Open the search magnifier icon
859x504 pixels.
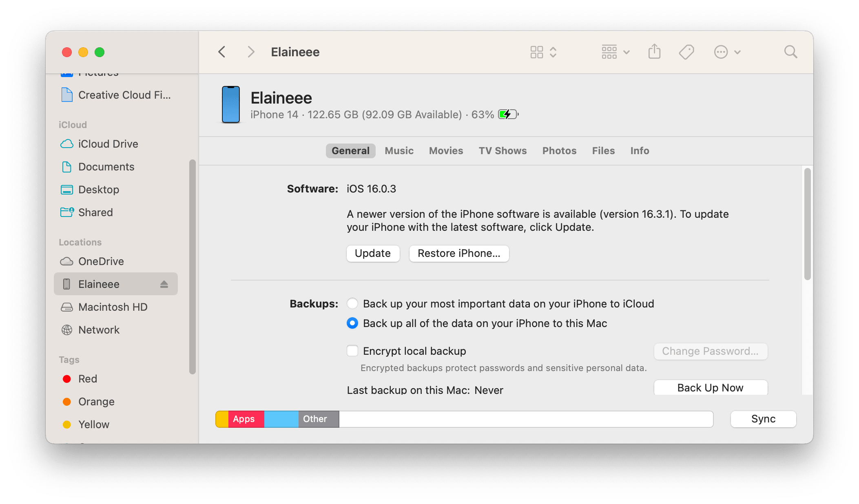790,52
